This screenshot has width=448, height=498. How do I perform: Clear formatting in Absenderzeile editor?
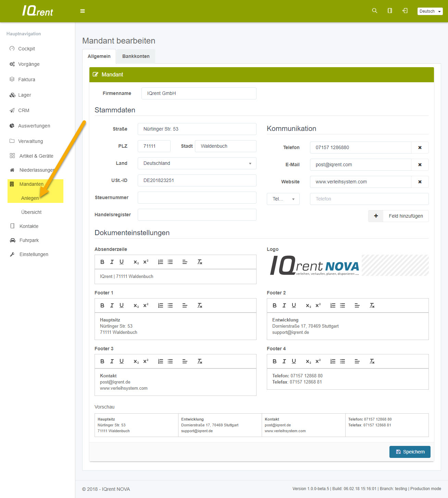tap(200, 262)
